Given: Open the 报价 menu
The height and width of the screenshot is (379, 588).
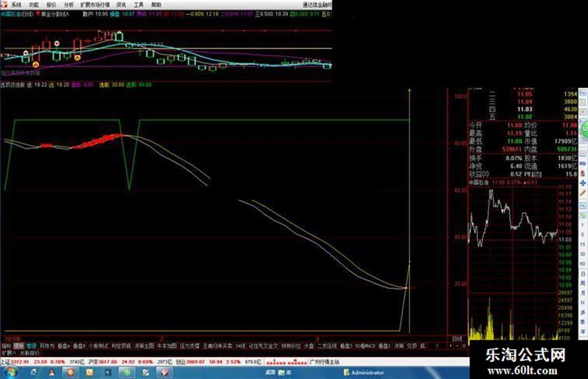Looking at the screenshot, I should pos(52,5).
